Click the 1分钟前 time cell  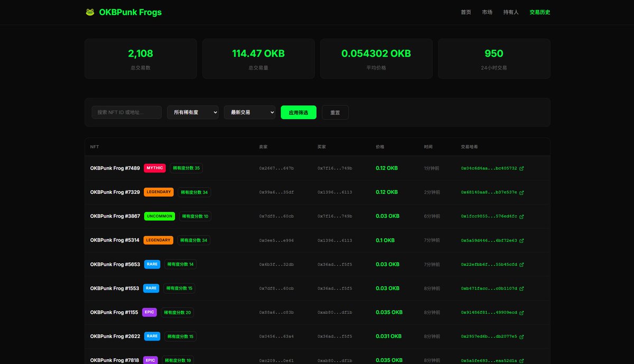pyautogui.click(x=432, y=168)
